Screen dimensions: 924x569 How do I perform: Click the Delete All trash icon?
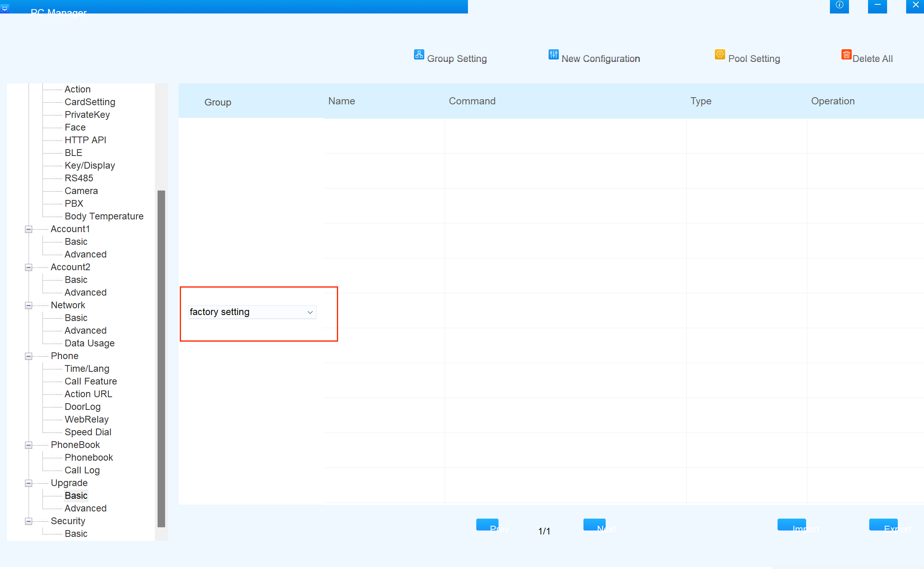[846, 54]
